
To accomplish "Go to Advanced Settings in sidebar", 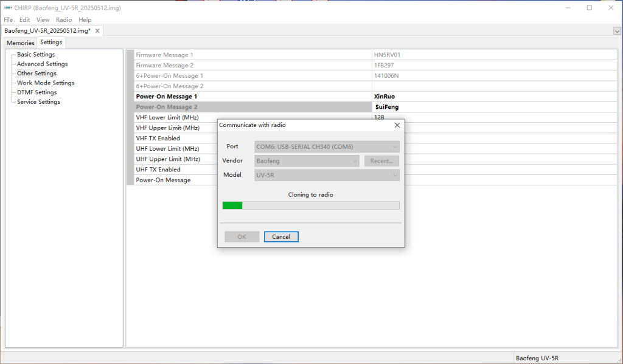I will [42, 64].
